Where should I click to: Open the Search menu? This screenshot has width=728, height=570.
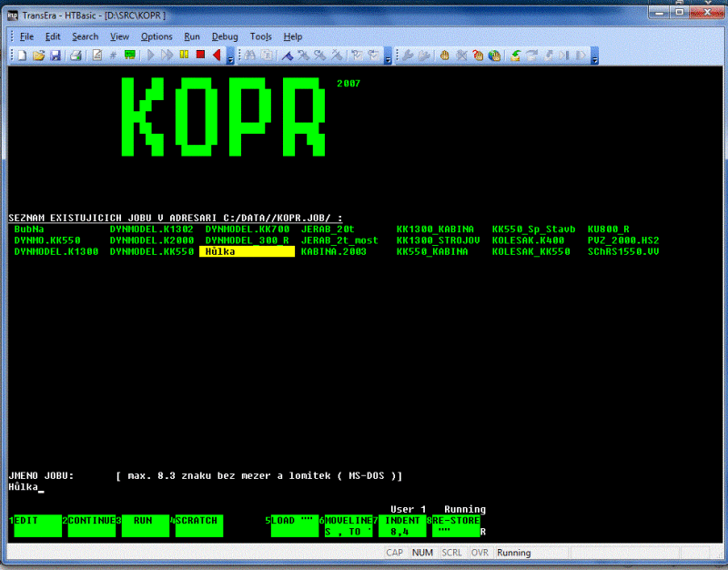click(x=85, y=36)
